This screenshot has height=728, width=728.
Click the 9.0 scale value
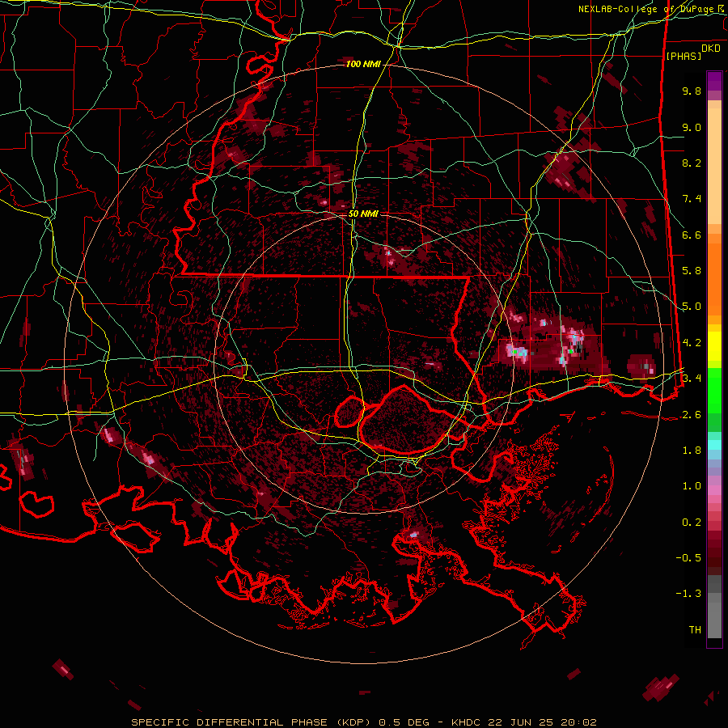coord(692,127)
